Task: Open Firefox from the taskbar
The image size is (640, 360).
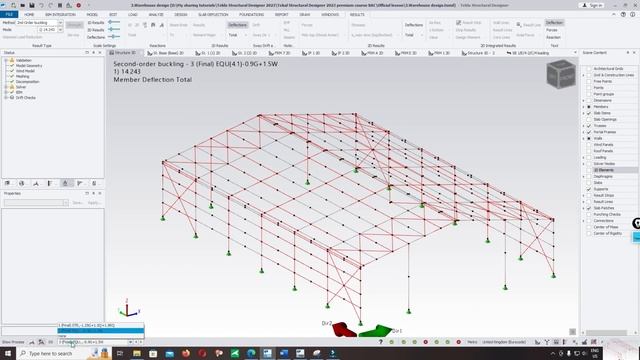Action: [186, 353]
